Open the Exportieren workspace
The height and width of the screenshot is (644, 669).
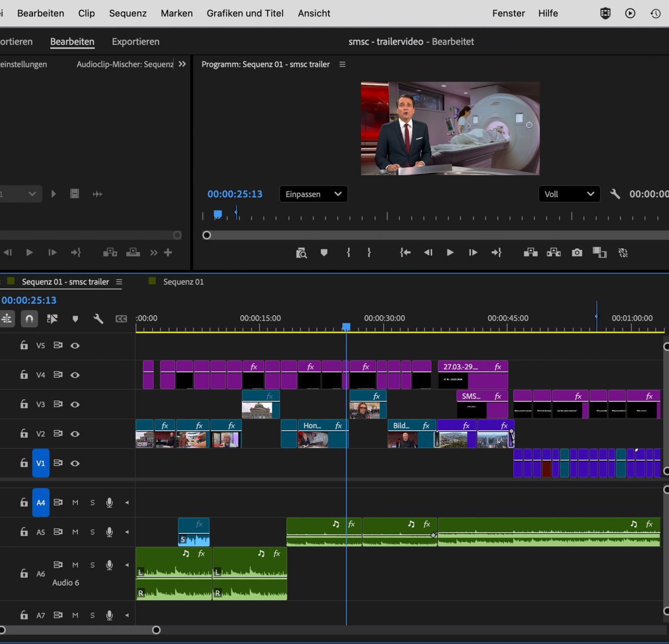[x=135, y=42]
